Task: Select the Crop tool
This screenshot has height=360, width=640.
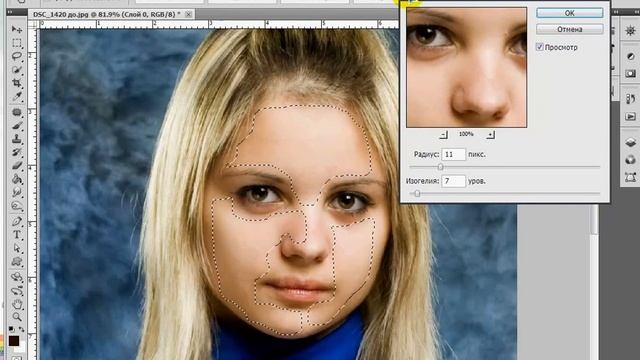Action: tap(17, 83)
